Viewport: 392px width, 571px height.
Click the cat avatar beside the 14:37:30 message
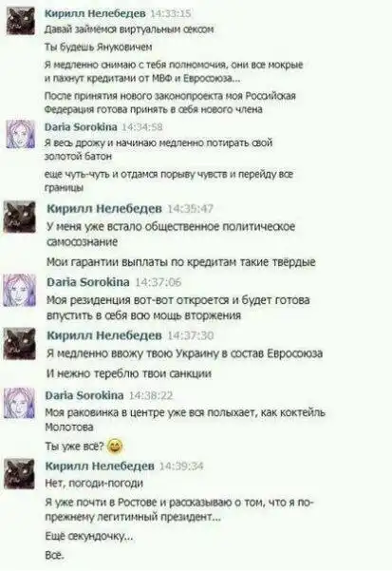point(20,343)
